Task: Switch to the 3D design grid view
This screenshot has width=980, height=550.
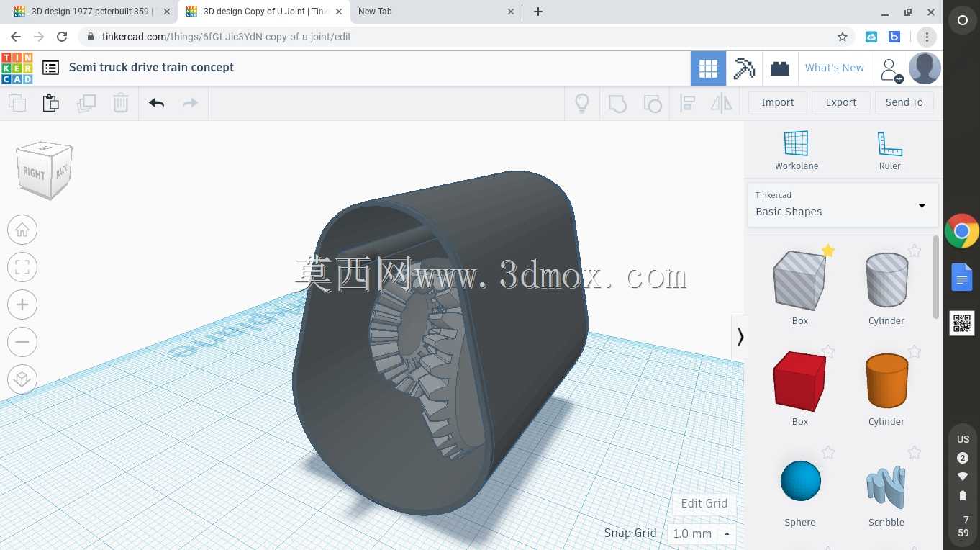Action: (x=708, y=68)
